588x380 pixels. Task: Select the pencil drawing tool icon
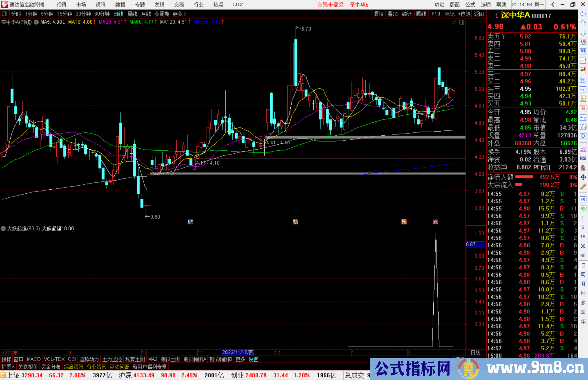coord(583,187)
